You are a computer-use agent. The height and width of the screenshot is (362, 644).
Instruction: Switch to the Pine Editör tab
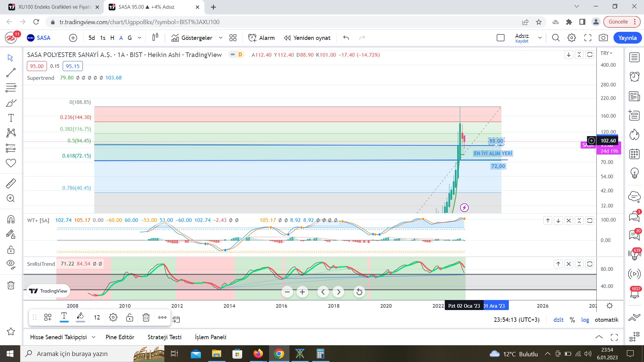pyautogui.click(x=120, y=337)
